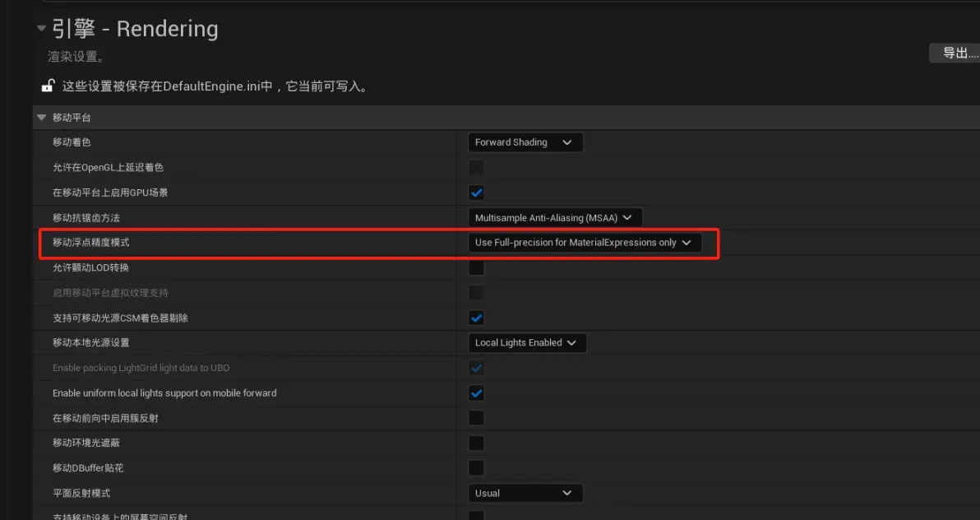980x520 pixels.
Task: Enable the 允许颤动LOD转换 checkbox
Action: pyautogui.click(x=476, y=267)
